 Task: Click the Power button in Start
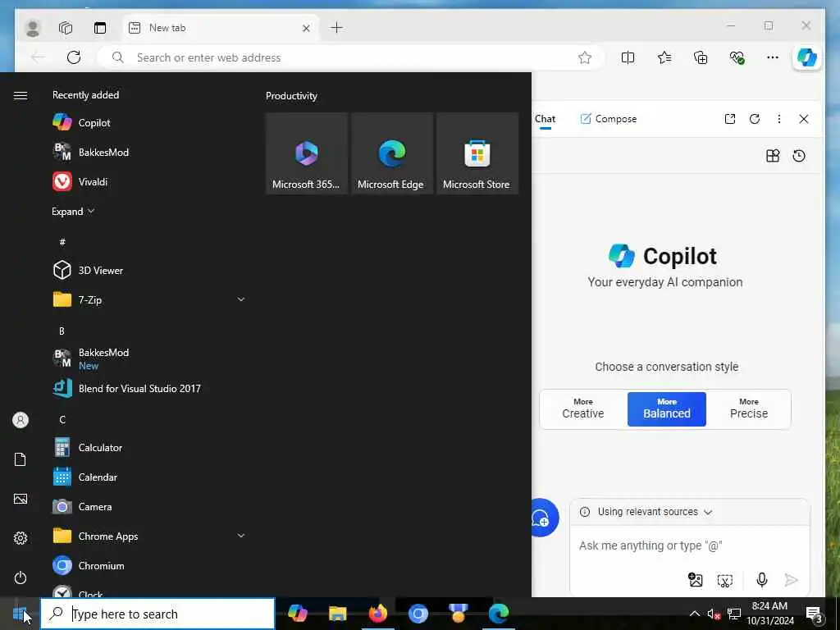(x=21, y=577)
